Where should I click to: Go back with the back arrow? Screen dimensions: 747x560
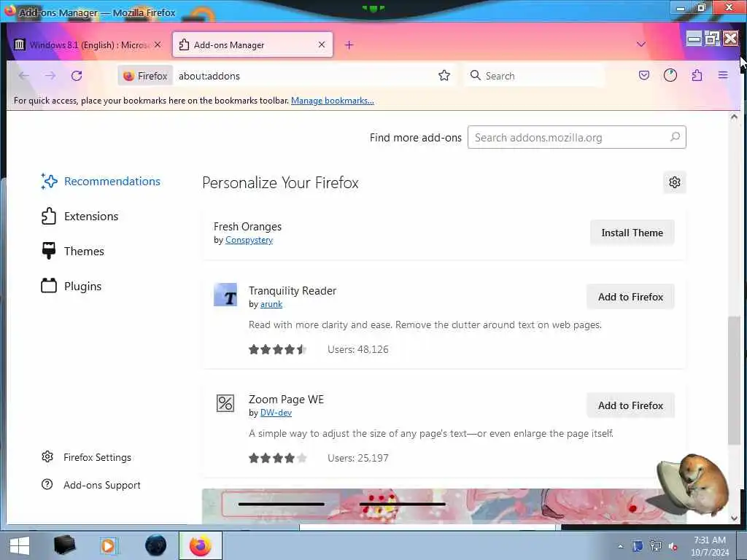click(24, 76)
